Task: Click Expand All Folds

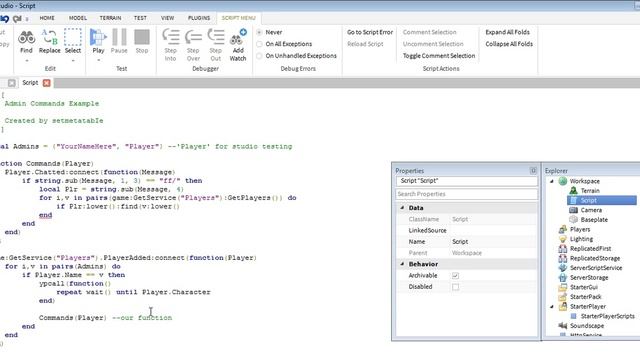Action: tap(507, 32)
